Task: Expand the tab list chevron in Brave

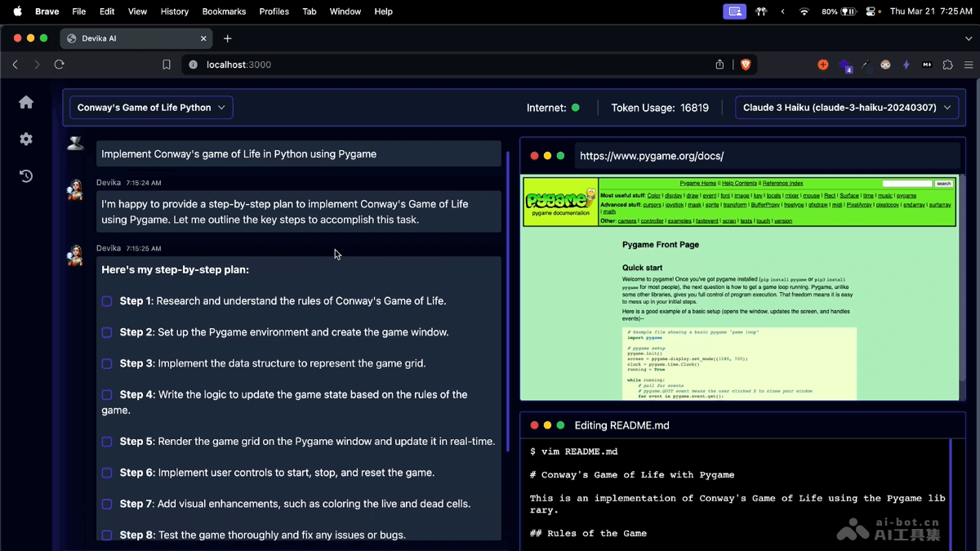Action: click(x=969, y=38)
